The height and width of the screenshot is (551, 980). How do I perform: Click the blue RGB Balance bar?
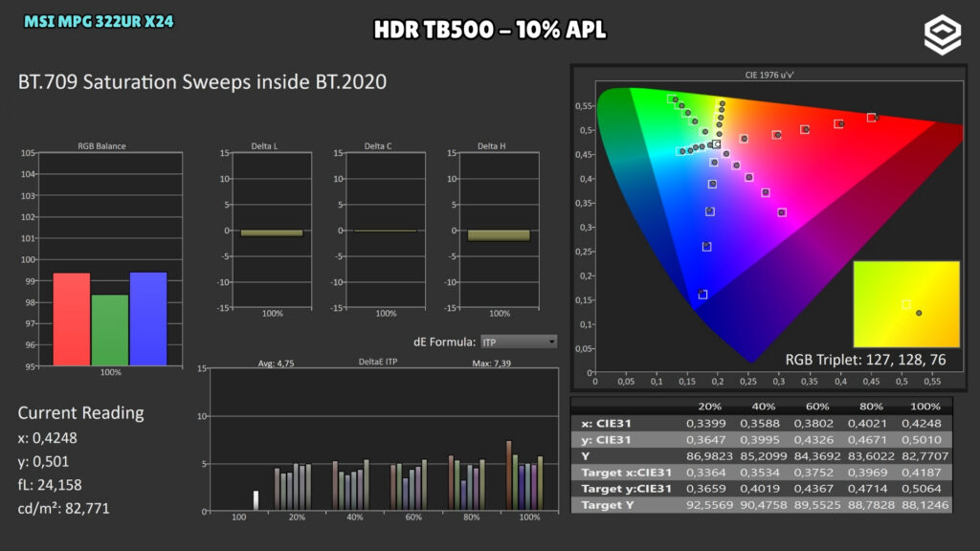pos(148,319)
